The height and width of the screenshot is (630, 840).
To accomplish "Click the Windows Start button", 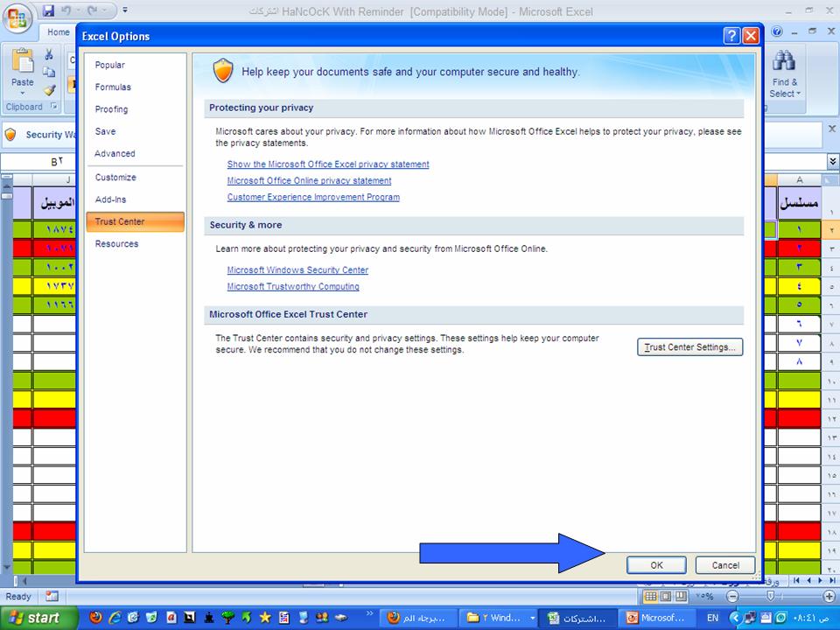I will coord(38,619).
